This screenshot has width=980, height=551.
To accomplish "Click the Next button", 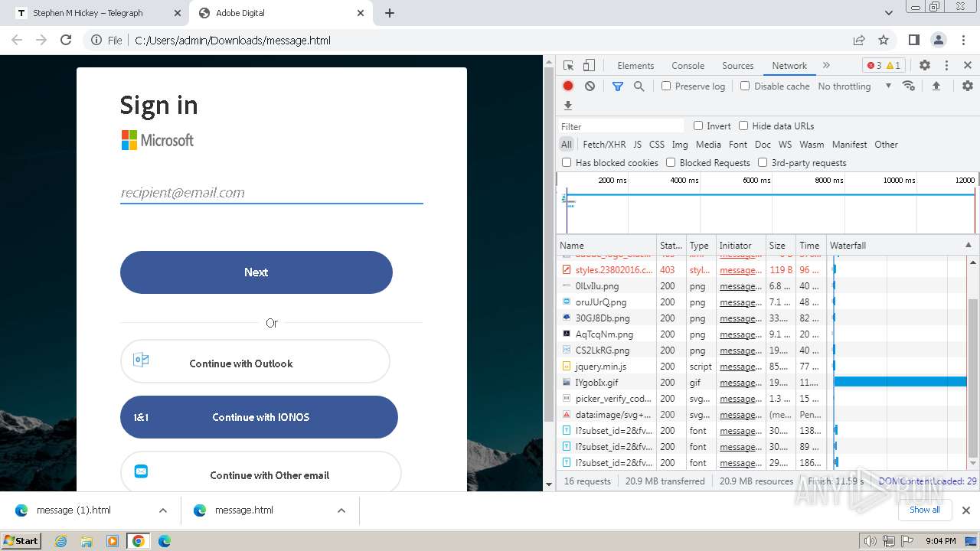I will [x=256, y=272].
